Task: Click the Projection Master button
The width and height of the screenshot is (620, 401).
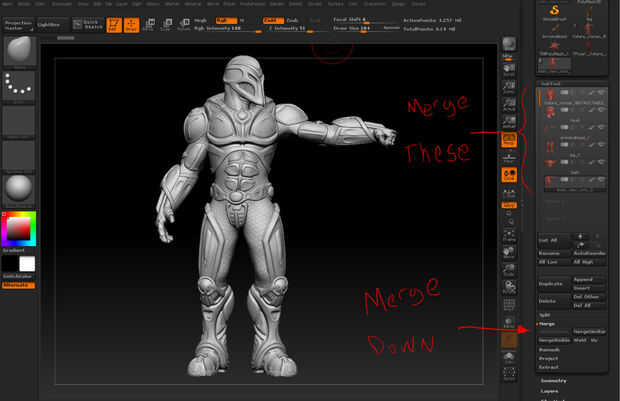Action: tap(19, 23)
